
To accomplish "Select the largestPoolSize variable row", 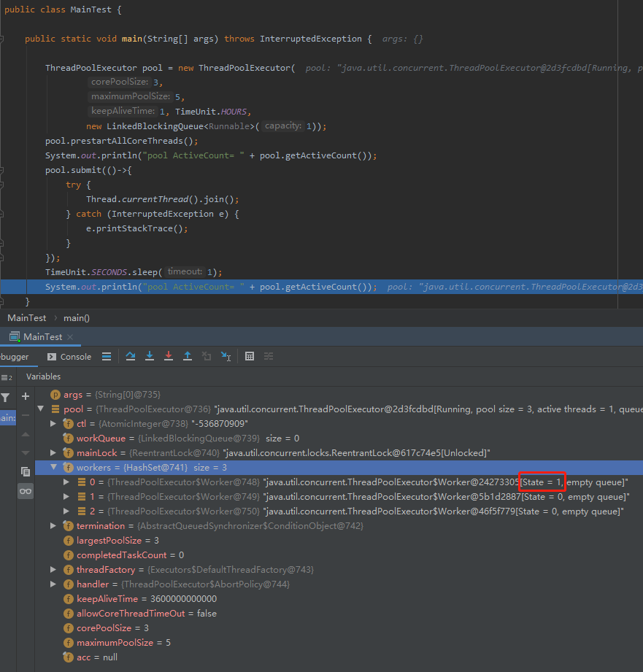I will point(339,540).
